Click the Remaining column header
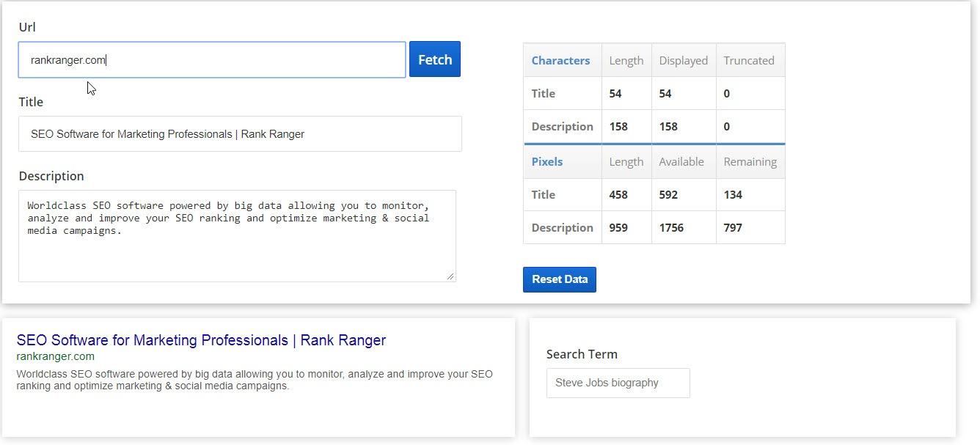980x445 pixels. coord(750,162)
